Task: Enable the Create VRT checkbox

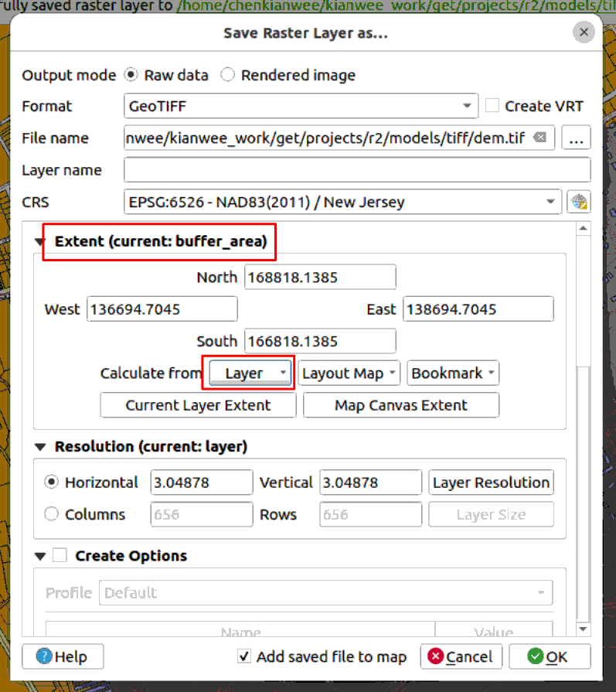Action: pos(492,106)
